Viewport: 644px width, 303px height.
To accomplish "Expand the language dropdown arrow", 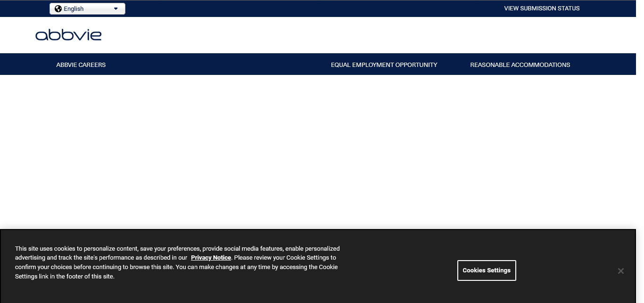I will point(116,8).
